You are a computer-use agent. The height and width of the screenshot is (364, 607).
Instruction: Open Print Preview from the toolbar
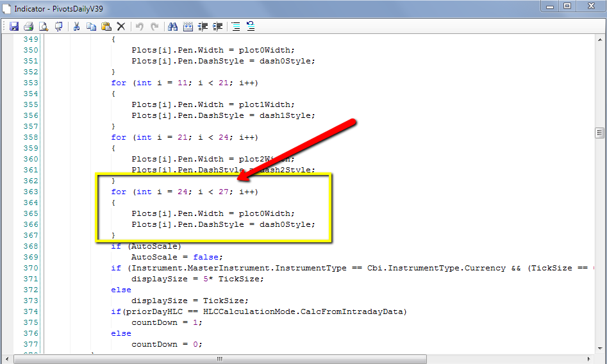coord(44,26)
